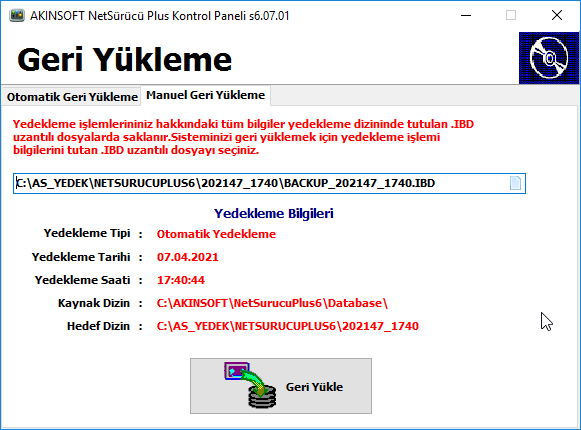Click target path C:\AS_YEDEK\NETSURUCUPLUS6\202147_1740
The width and height of the screenshot is (581, 430).
tap(288, 326)
